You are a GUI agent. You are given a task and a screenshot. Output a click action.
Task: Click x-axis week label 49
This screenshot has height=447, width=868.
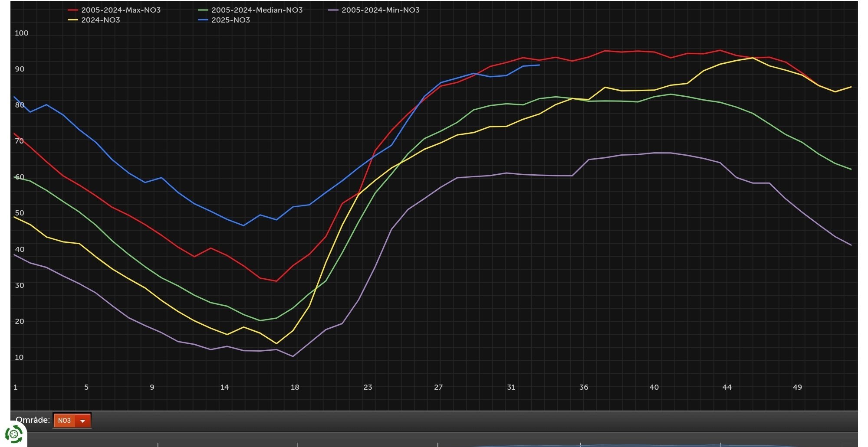pos(797,387)
